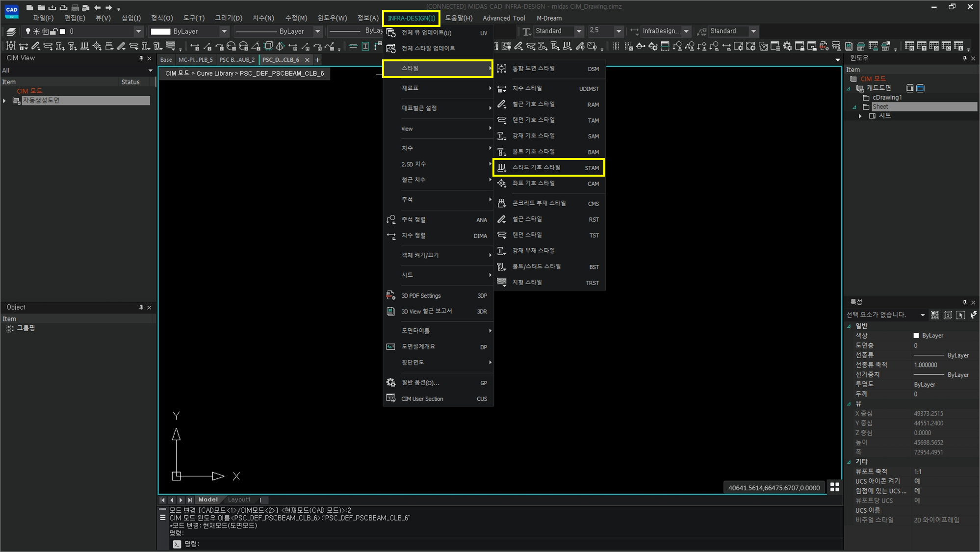Open the 도면타이틀 submenu
Viewport: 980px width, 552px height.
pyautogui.click(x=438, y=331)
